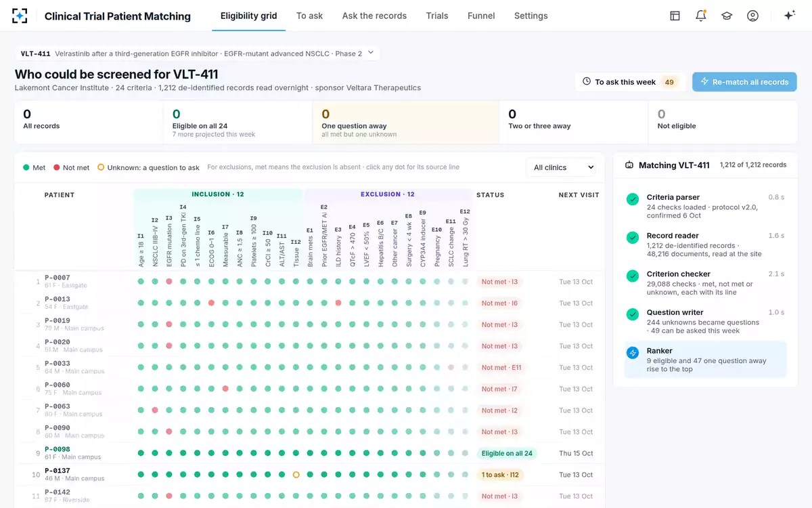The height and width of the screenshot is (508, 812).
Task: Click patient ID P-0098
Action: point(58,449)
